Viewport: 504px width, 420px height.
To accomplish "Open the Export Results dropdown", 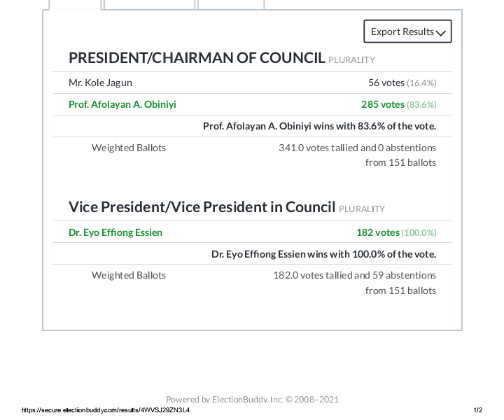I will (x=402, y=31).
